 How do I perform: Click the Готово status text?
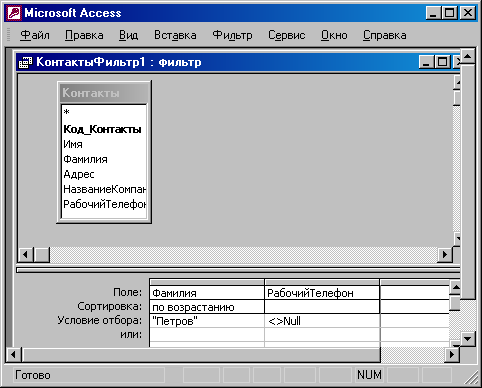point(33,375)
